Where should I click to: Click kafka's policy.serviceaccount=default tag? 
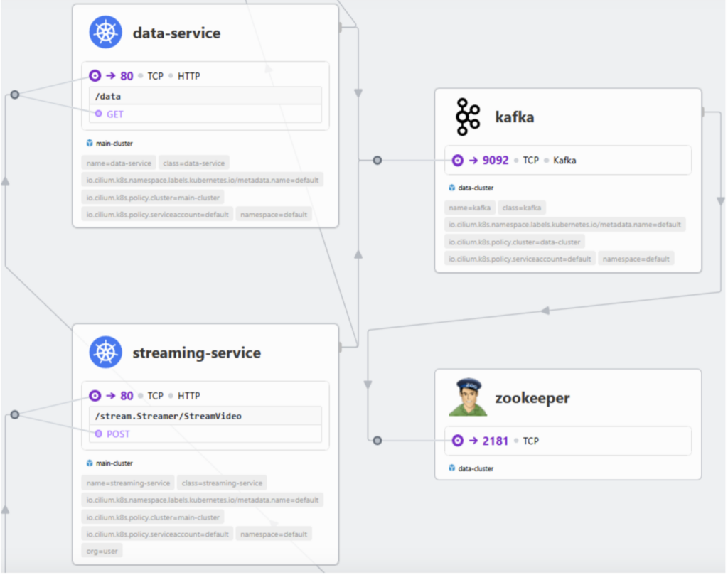pyautogui.click(x=520, y=259)
